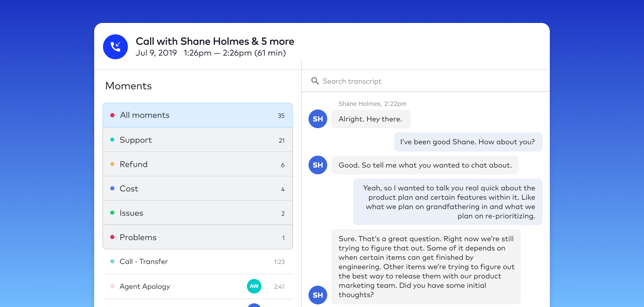Select the Cost moments category
Viewport: 644px width, 307px height.
point(198,189)
